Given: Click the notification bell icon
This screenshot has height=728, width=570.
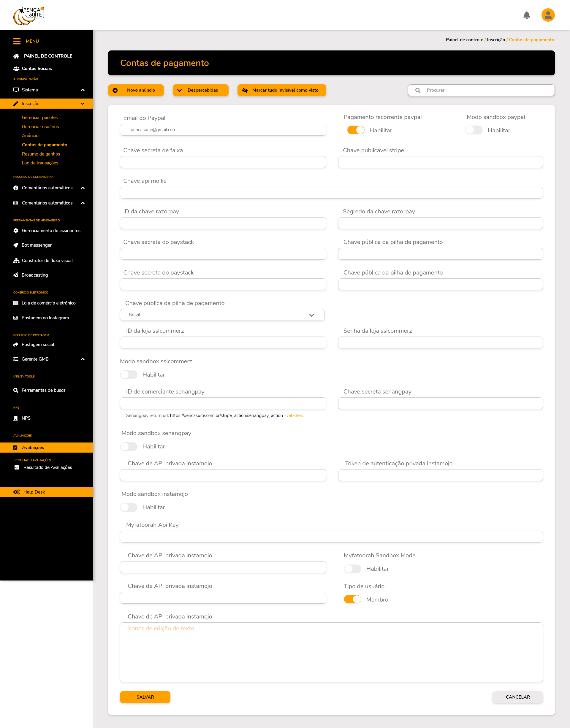Looking at the screenshot, I should (527, 15).
